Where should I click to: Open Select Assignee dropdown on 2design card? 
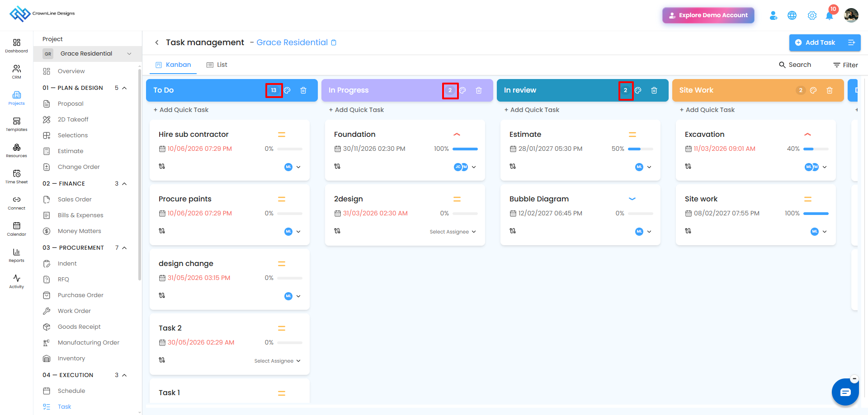453,232
